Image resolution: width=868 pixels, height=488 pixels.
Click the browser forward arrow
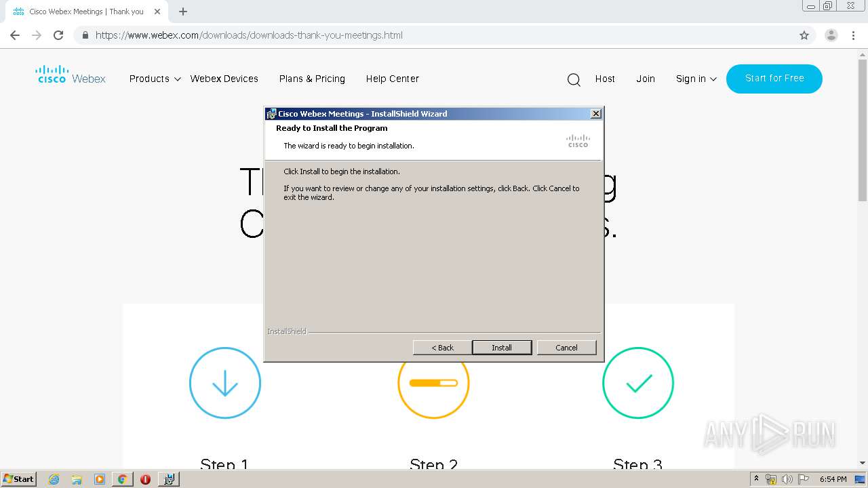[x=37, y=35]
